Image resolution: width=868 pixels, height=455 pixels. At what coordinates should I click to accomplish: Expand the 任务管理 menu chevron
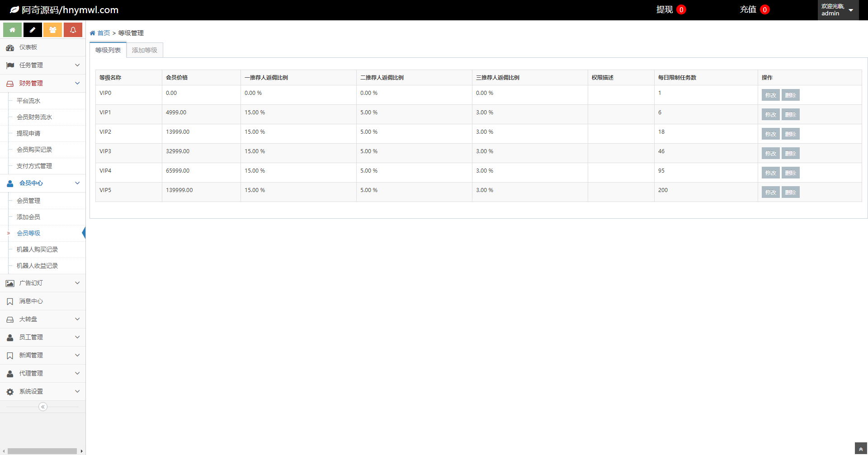coord(77,65)
